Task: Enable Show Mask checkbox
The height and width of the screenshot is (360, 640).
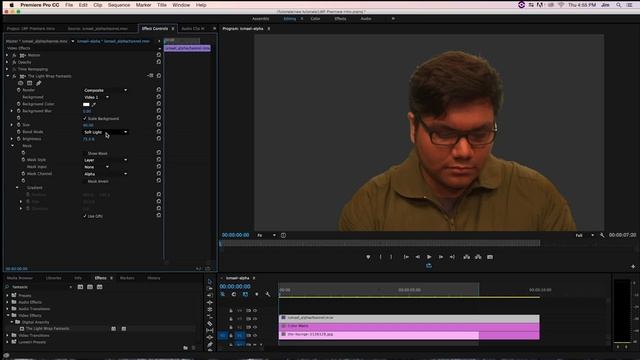Action: [85, 153]
